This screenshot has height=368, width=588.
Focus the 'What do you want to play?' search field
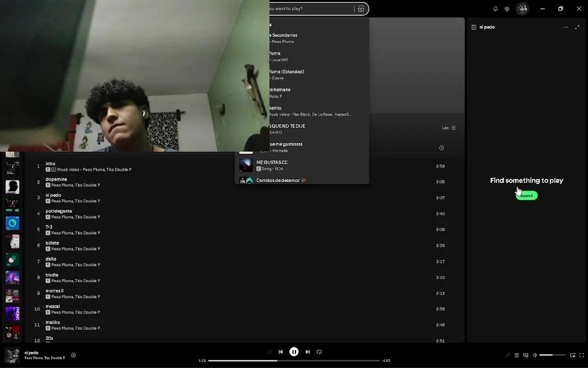pyautogui.click(x=311, y=9)
